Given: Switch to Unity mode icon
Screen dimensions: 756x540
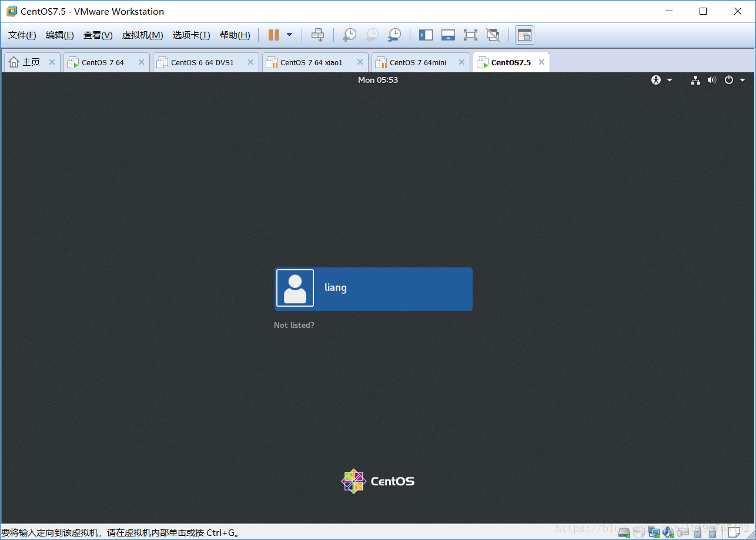Looking at the screenshot, I should click(x=493, y=35).
